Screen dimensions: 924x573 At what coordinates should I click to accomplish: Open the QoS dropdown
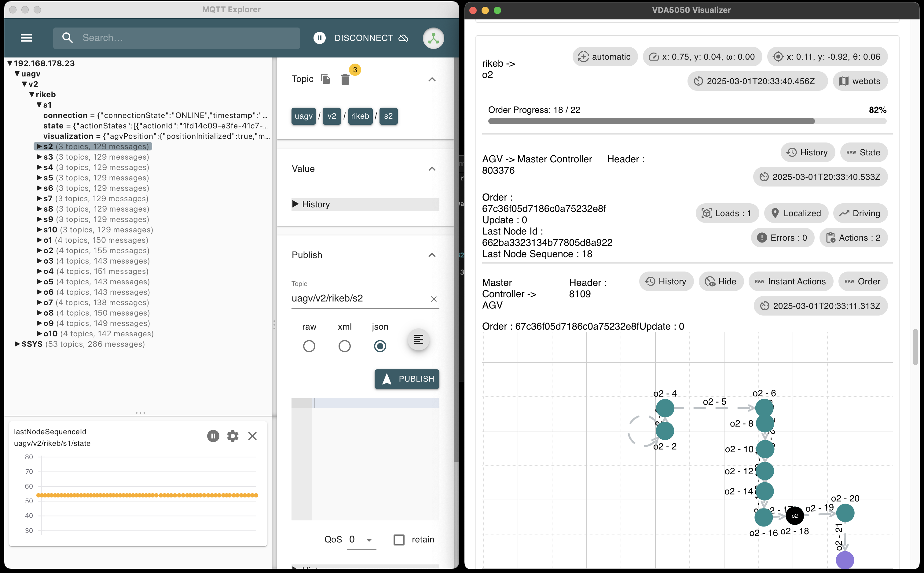point(361,540)
